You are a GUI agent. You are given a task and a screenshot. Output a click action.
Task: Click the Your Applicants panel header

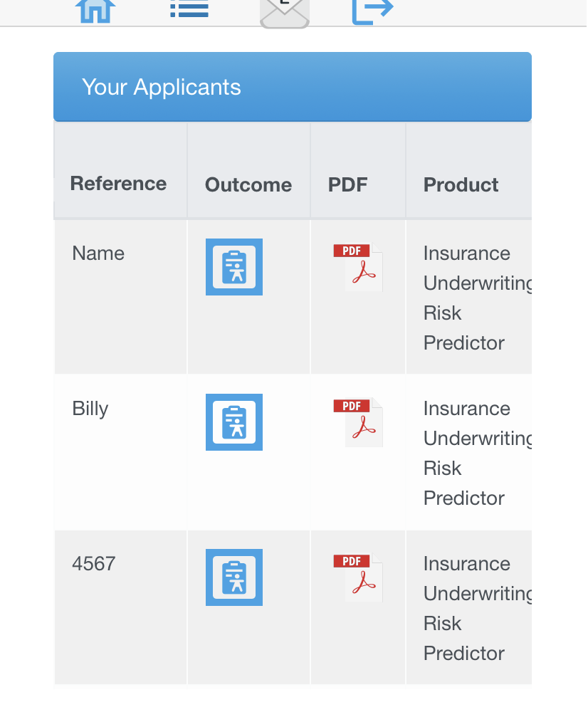pos(293,87)
